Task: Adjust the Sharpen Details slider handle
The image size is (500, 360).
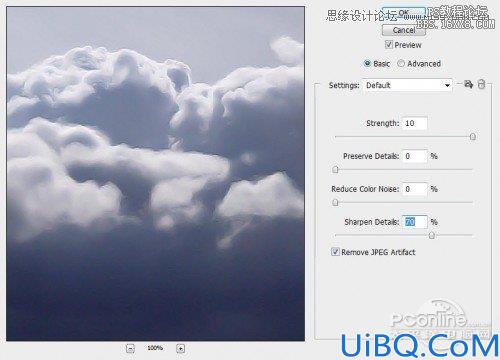Action: [x=432, y=235]
